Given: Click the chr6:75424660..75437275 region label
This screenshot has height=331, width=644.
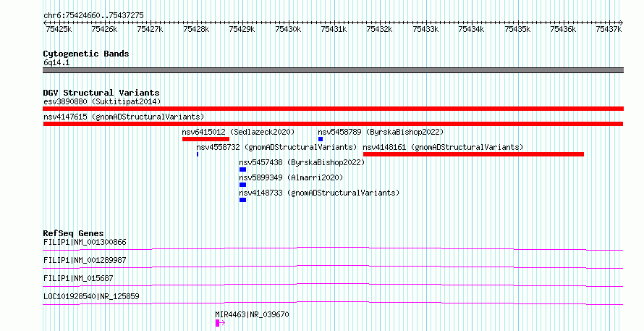Looking at the screenshot, I should [93, 15].
